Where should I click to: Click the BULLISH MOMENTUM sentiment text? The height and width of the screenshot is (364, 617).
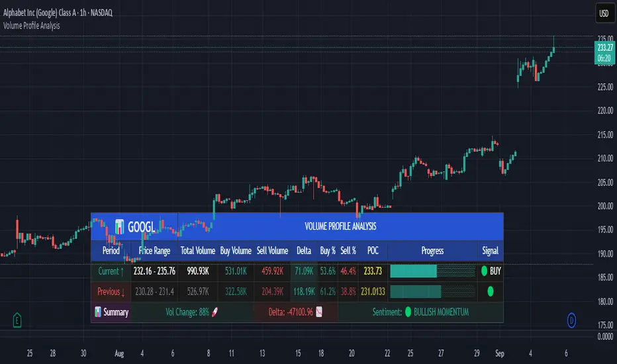[x=441, y=312]
